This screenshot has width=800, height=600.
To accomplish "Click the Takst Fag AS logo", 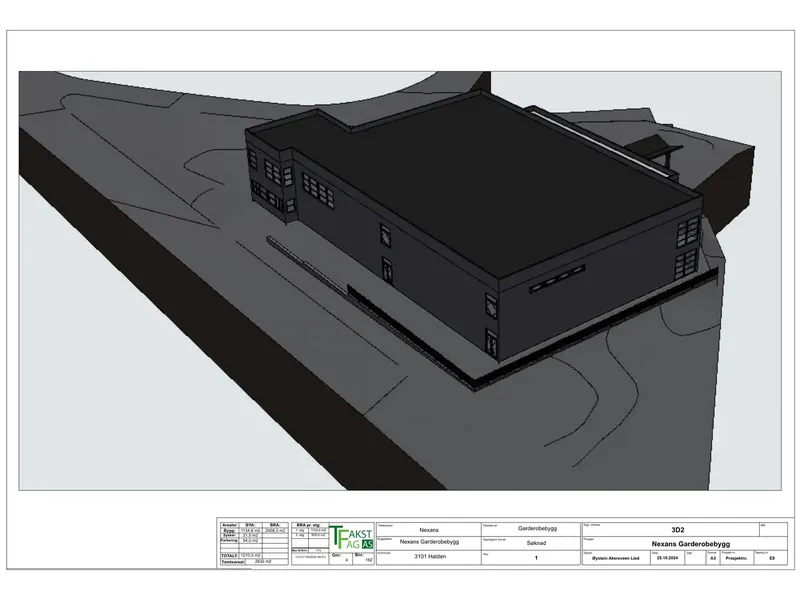I will (351, 537).
